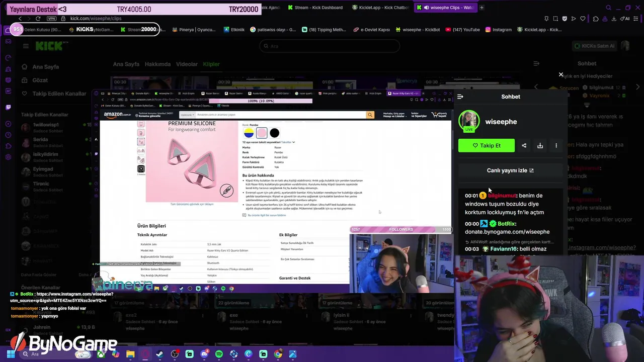Select Faviann16 username in clip chat
644x362 pixels.
pyautogui.click(x=504, y=249)
